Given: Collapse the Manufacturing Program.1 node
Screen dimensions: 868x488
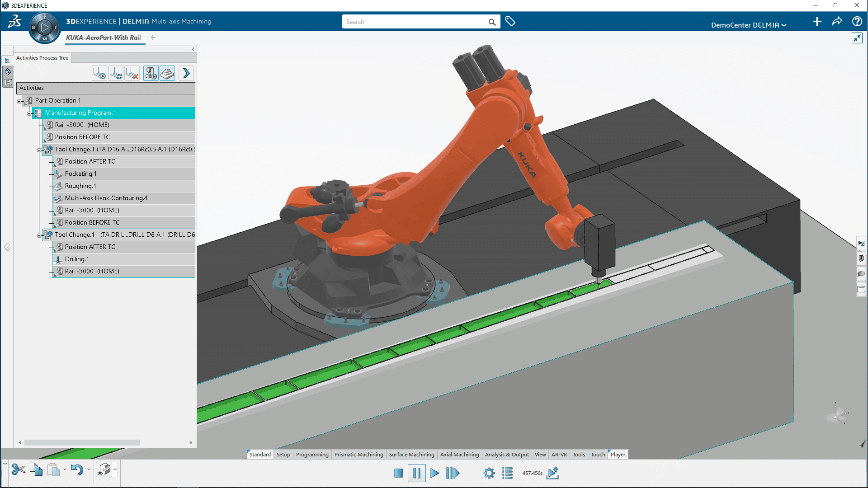Looking at the screenshot, I should pos(29,113).
